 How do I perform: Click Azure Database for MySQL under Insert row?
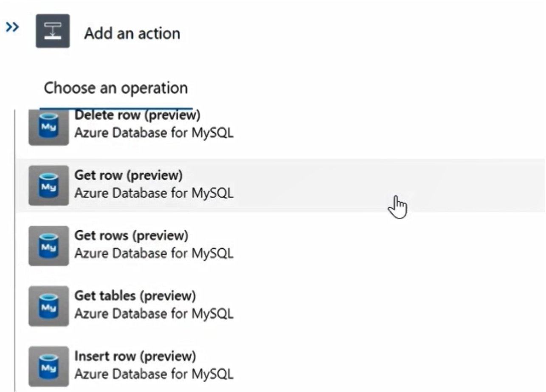tap(154, 374)
